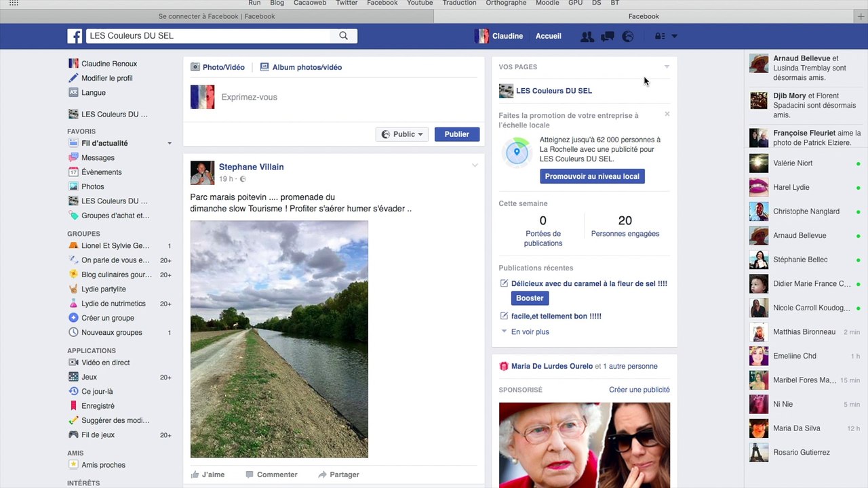This screenshot has width=868, height=488.
Task: Open privacy shortcuts lock icon
Action: coord(660,37)
